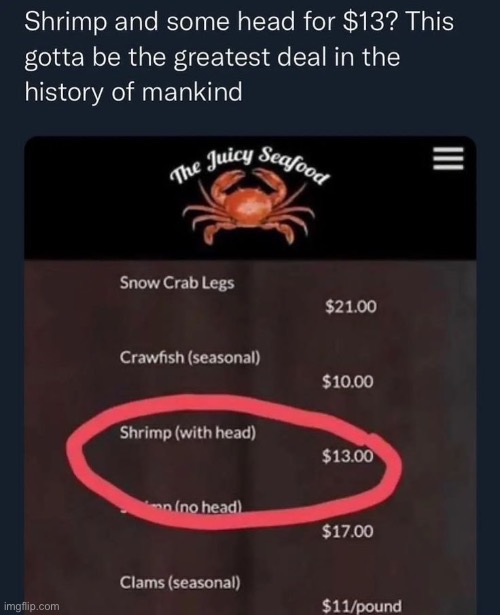Click the word mankind in the caption
Viewport: 500px width, 615px height.
point(191,93)
